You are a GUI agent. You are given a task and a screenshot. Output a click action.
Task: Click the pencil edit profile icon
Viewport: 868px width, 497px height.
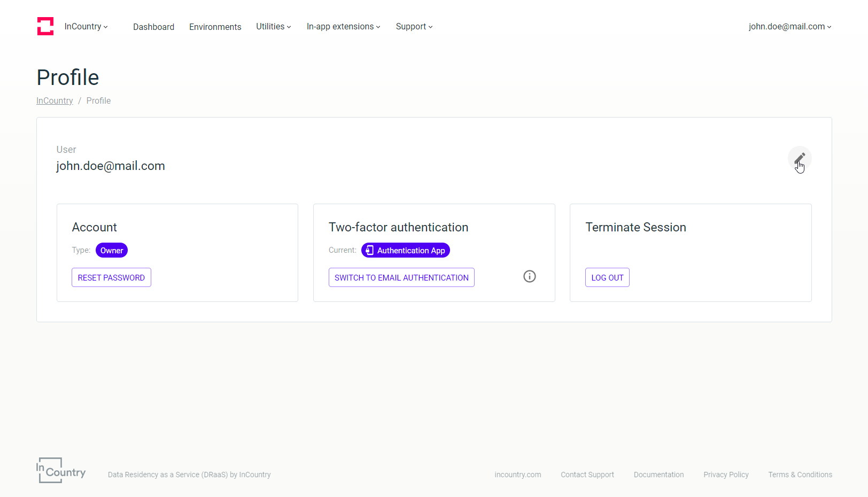[x=800, y=158]
